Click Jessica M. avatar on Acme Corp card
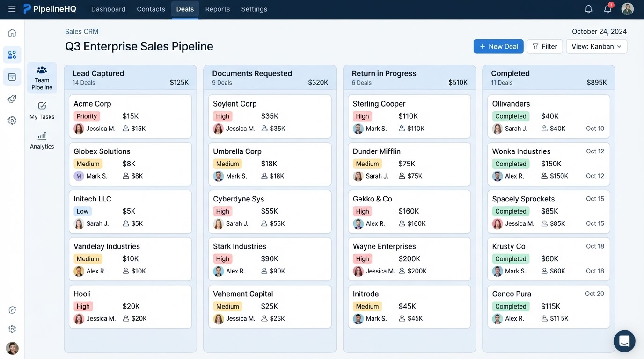644x359 pixels. [x=79, y=129]
